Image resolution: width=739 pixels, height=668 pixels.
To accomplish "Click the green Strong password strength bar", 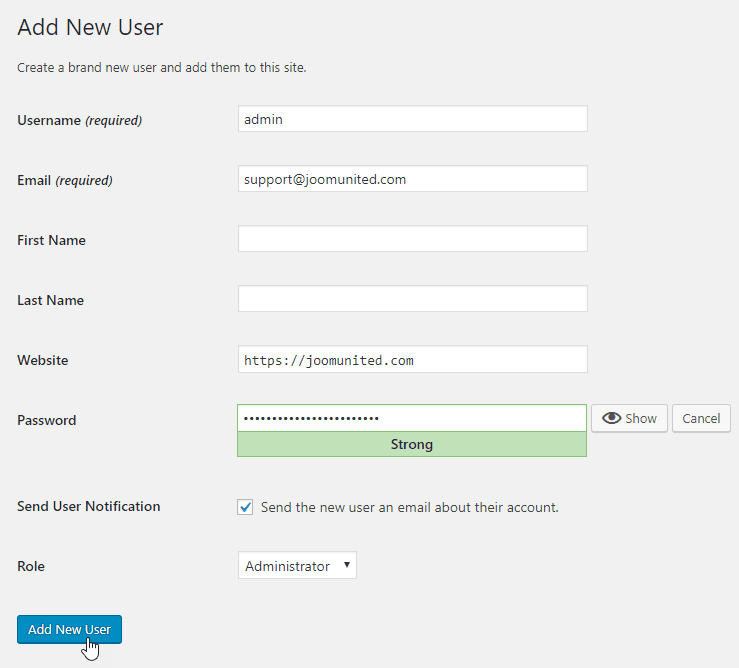I will pyautogui.click(x=412, y=444).
